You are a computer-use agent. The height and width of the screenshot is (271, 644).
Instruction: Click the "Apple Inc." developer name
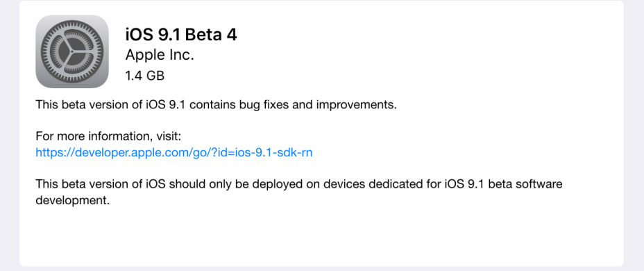click(x=160, y=55)
